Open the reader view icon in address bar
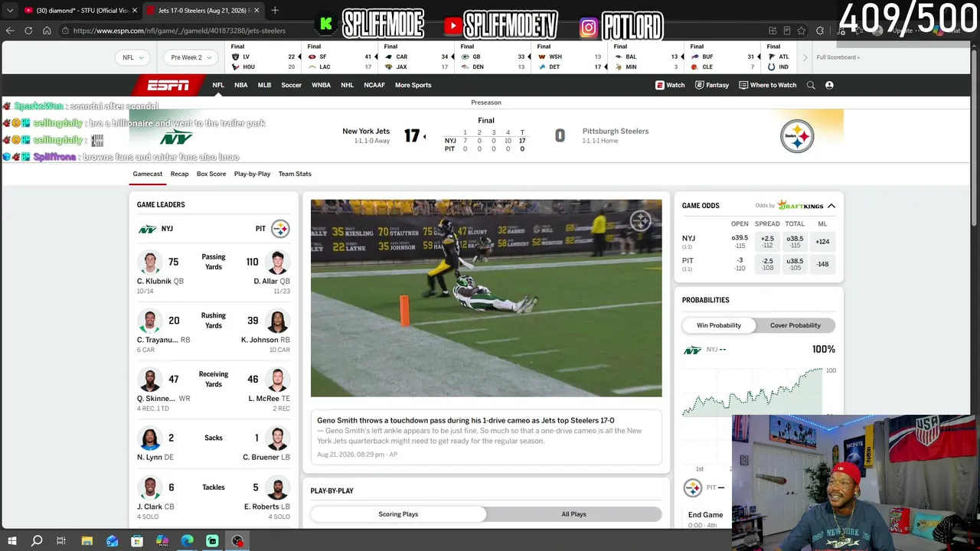The image size is (980, 551). point(786,31)
